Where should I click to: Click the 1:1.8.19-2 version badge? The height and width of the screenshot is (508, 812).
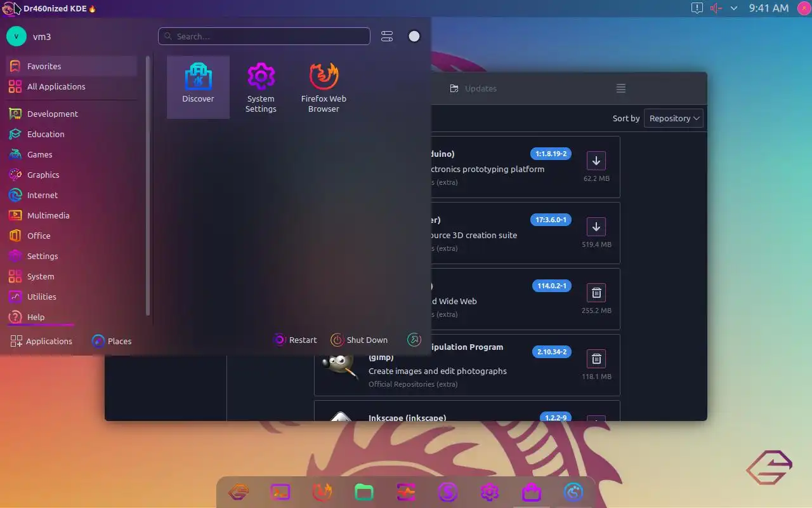point(551,154)
